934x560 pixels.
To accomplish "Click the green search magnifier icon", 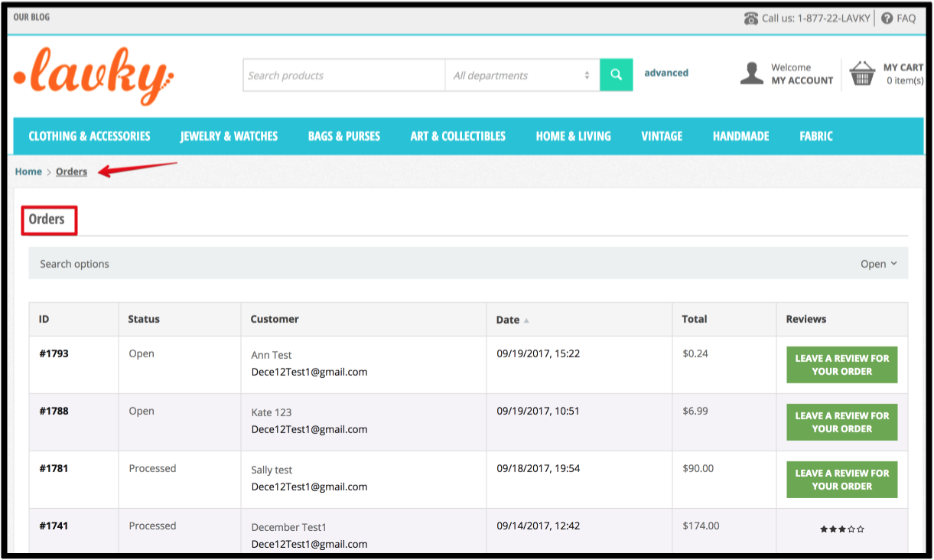I will pos(616,74).
